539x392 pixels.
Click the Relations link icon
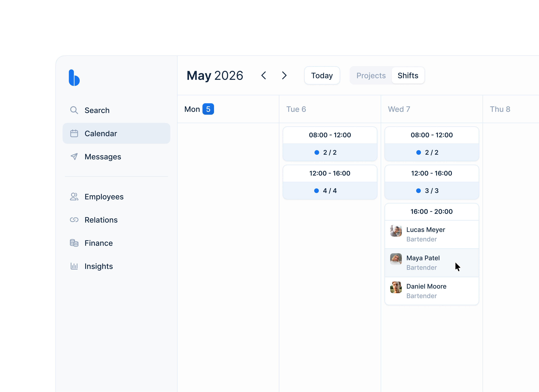(74, 220)
